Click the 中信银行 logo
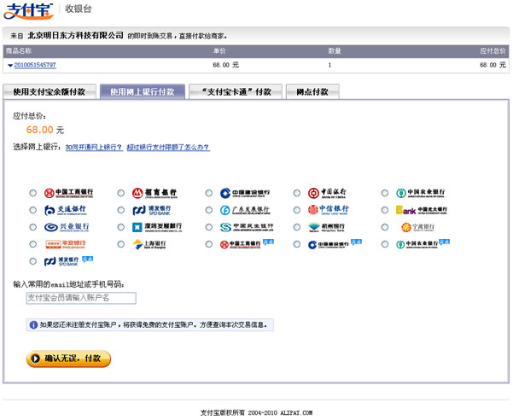 (328, 210)
